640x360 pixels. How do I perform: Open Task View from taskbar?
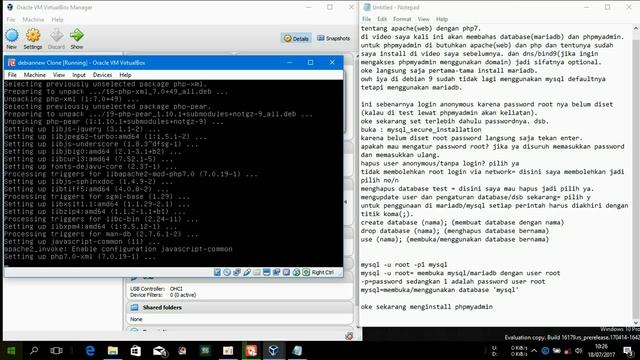tap(56, 351)
